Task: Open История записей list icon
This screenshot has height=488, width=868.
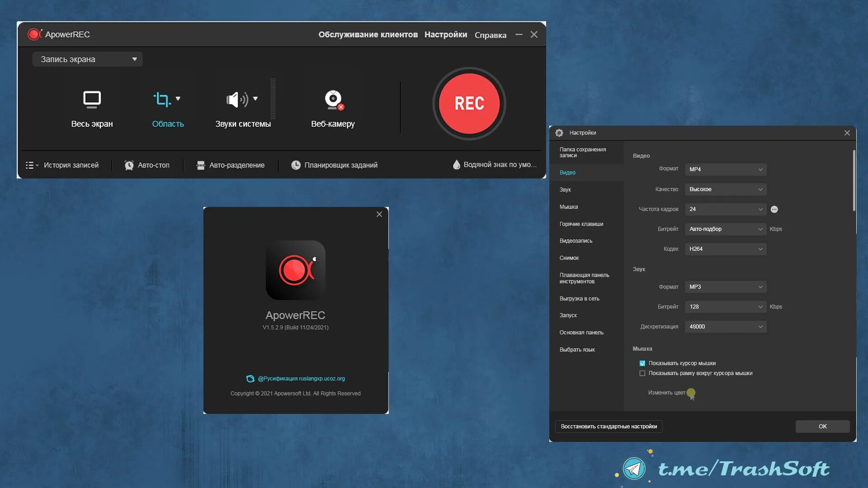Action: click(x=29, y=165)
